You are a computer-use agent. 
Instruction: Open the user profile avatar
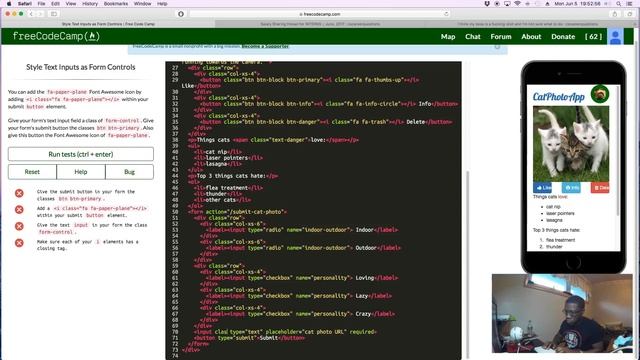tap(616, 36)
